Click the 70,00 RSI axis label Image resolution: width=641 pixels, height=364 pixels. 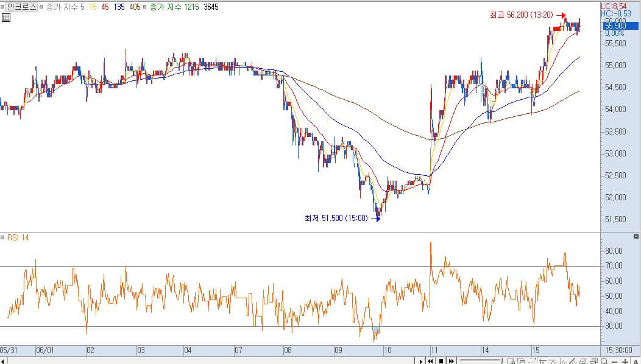pyautogui.click(x=614, y=266)
